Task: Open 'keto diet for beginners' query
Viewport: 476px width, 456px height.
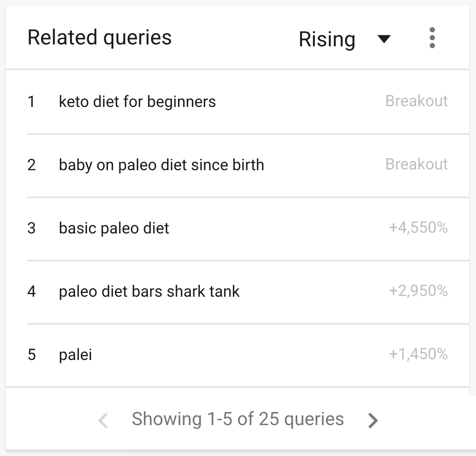Action: tap(137, 102)
